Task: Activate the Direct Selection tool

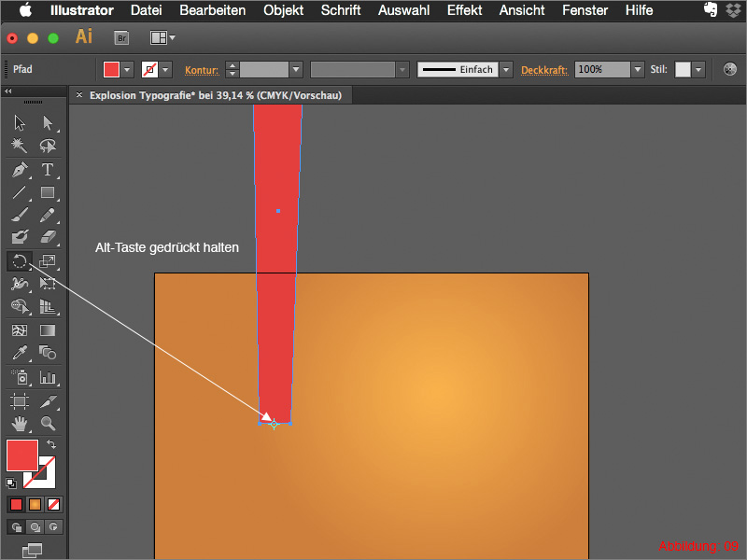Action: (49, 122)
